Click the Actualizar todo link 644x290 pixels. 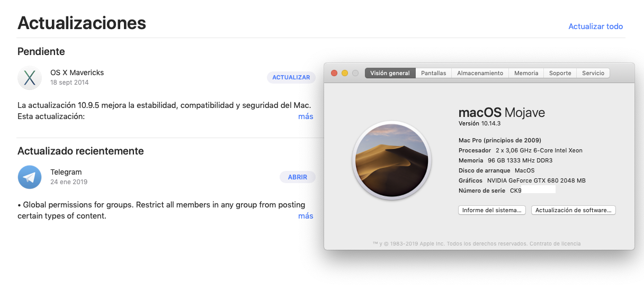point(595,26)
